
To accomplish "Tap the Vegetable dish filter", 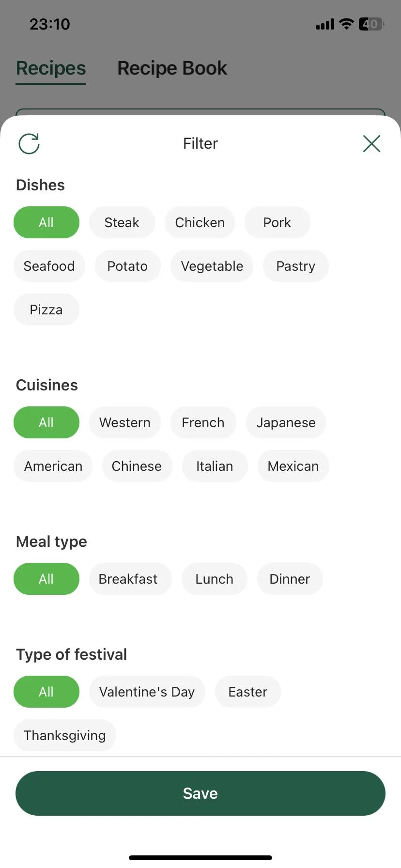I will coord(212,266).
